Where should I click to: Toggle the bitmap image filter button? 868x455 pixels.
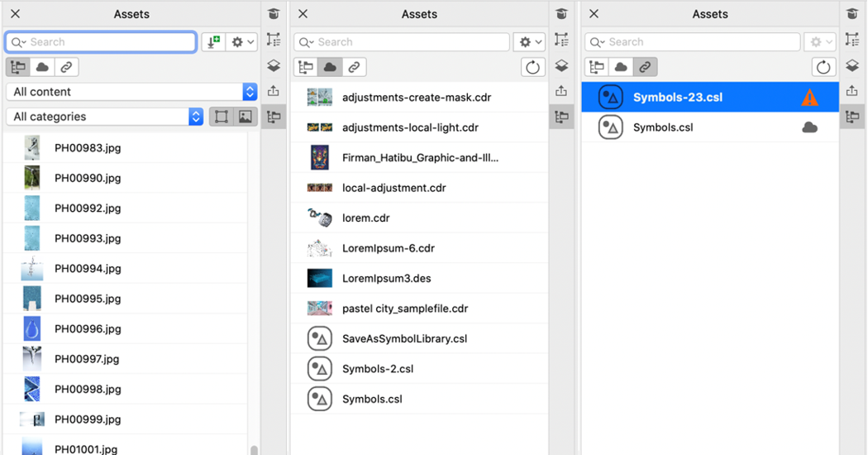point(246,117)
